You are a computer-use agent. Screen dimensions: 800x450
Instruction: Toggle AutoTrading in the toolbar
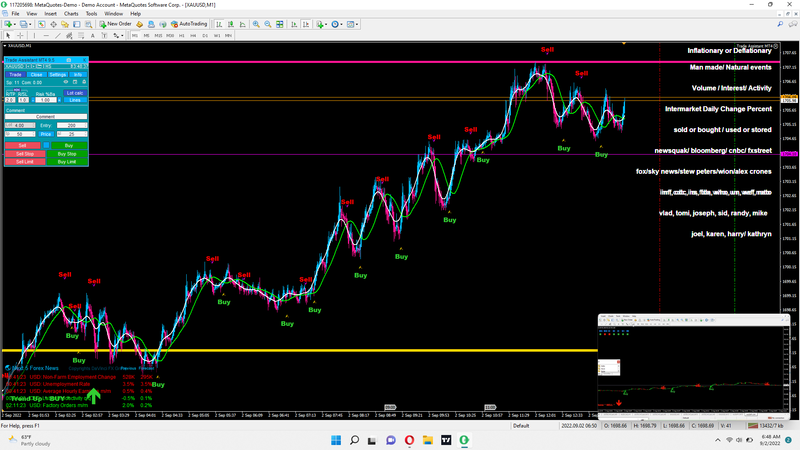tap(189, 23)
